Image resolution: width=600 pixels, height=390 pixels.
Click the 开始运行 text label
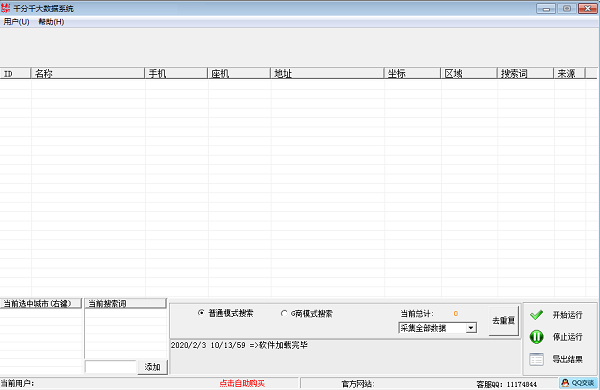(567, 315)
